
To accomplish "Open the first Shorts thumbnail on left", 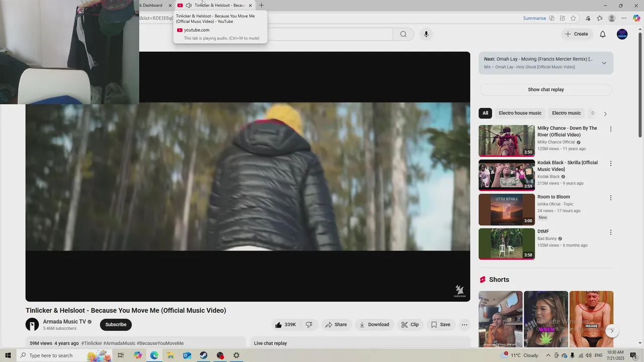I will pyautogui.click(x=500, y=319).
